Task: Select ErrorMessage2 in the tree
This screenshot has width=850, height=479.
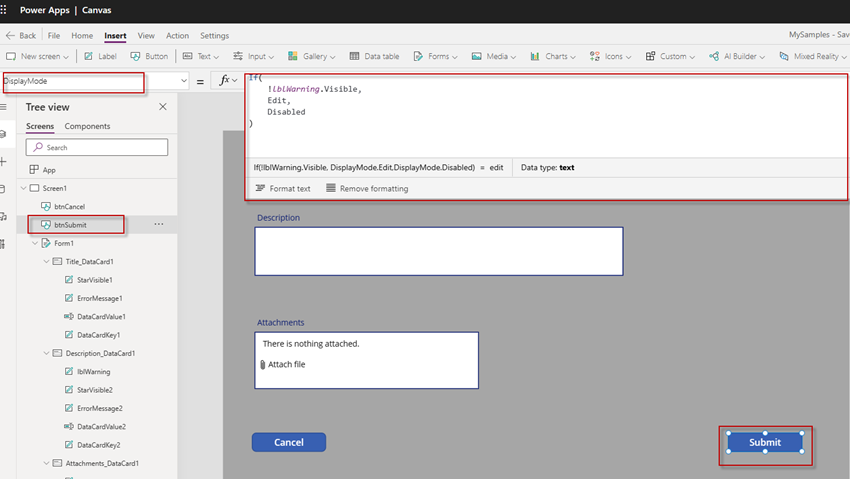Action: click(100, 409)
